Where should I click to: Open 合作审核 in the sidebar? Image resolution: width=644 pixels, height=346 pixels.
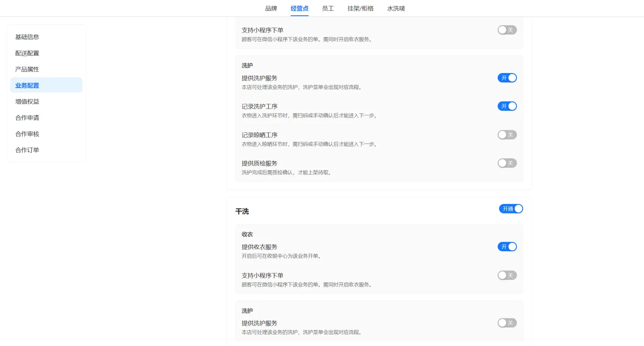[46, 134]
